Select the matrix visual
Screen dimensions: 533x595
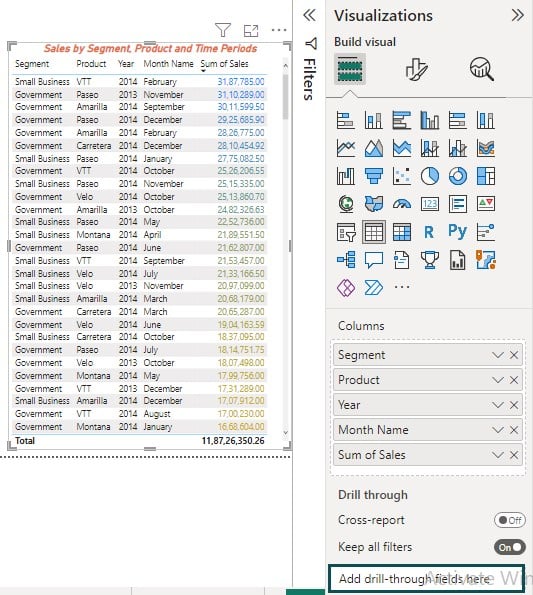tap(401, 232)
